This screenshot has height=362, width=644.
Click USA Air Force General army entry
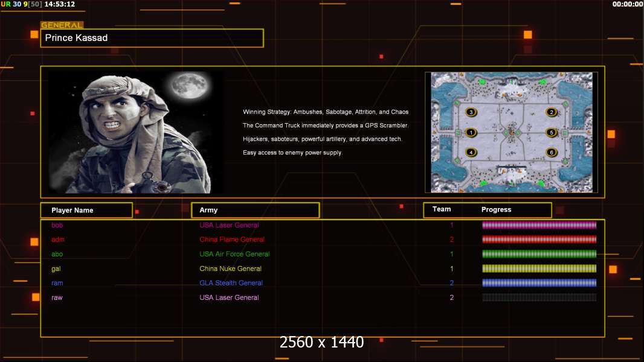click(x=234, y=254)
